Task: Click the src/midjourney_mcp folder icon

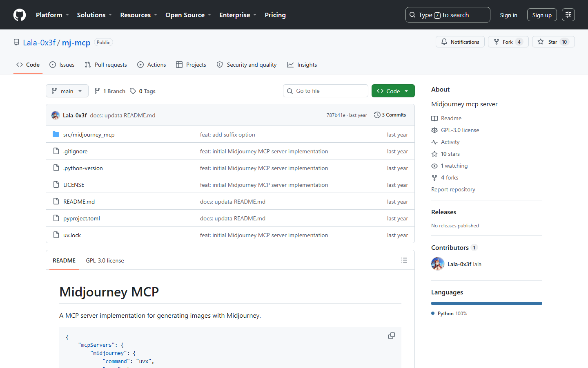Action: click(x=56, y=134)
